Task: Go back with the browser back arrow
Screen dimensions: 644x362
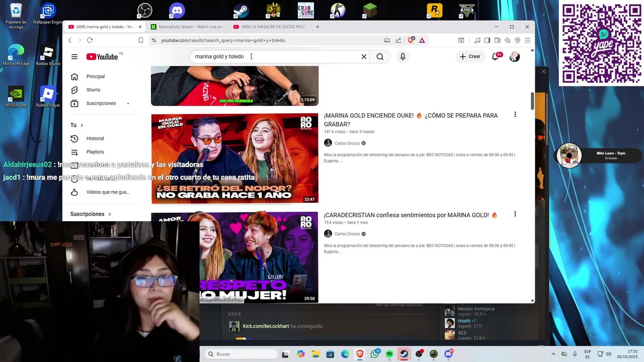Action: [70, 40]
